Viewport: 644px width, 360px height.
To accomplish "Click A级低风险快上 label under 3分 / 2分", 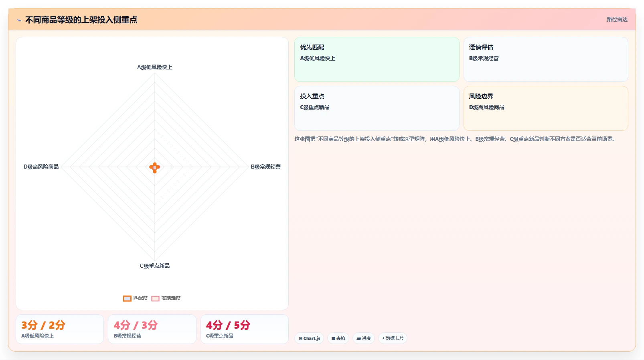I will tap(37, 336).
